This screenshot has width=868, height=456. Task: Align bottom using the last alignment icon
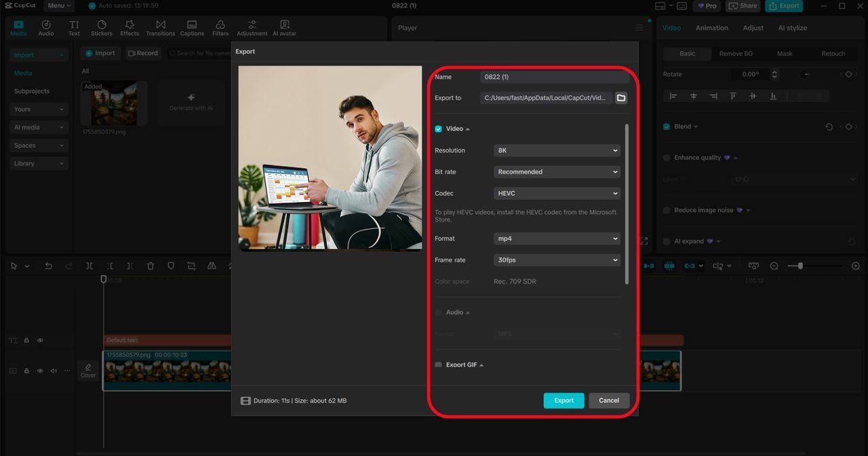(x=773, y=96)
